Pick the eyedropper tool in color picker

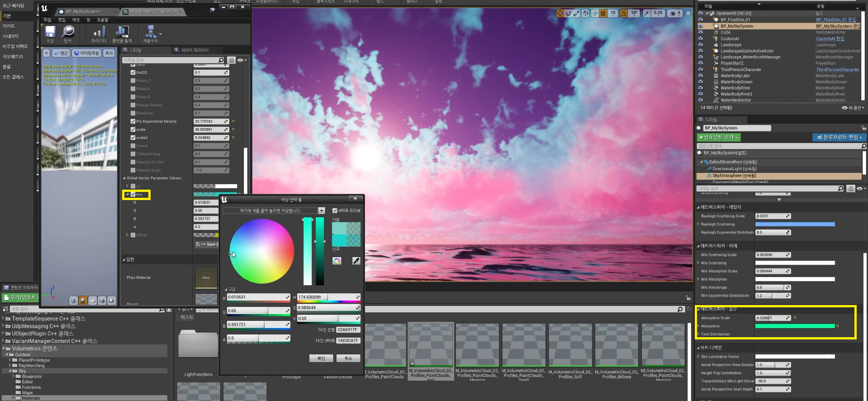(x=356, y=261)
